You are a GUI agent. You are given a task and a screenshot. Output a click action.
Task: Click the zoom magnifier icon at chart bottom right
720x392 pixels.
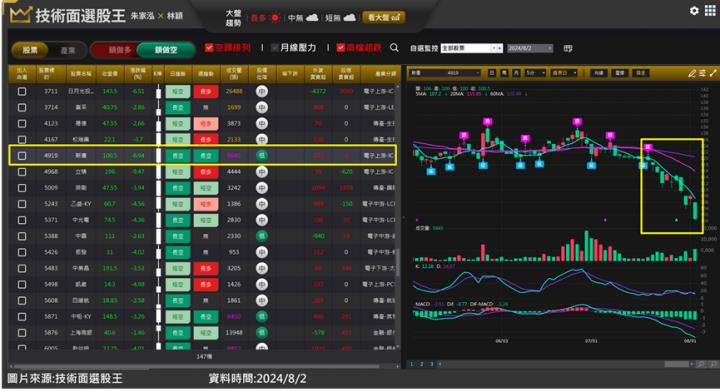click(701, 364)
